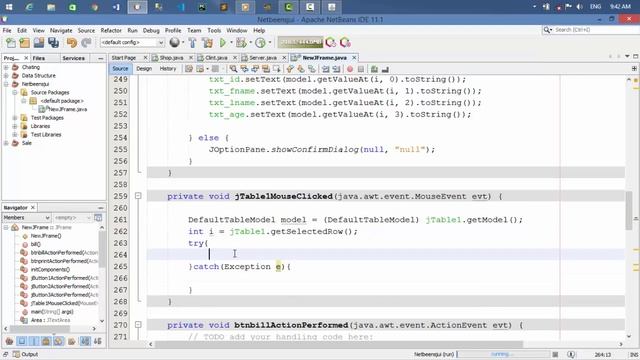
Task: Click the volume speaker icon in system tray
Action: click(580, 7)
